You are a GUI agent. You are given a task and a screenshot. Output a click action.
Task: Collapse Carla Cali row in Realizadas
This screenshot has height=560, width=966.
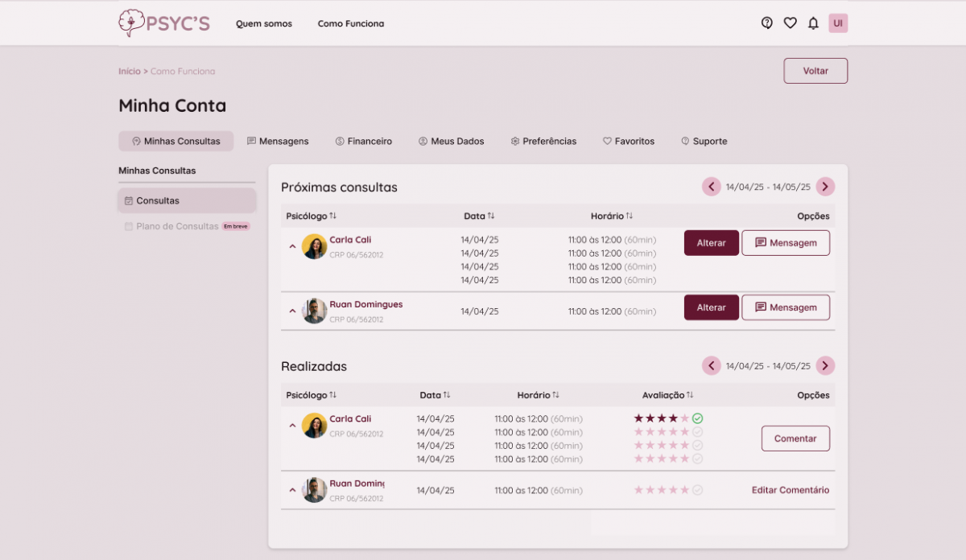[x=292, y=426]
